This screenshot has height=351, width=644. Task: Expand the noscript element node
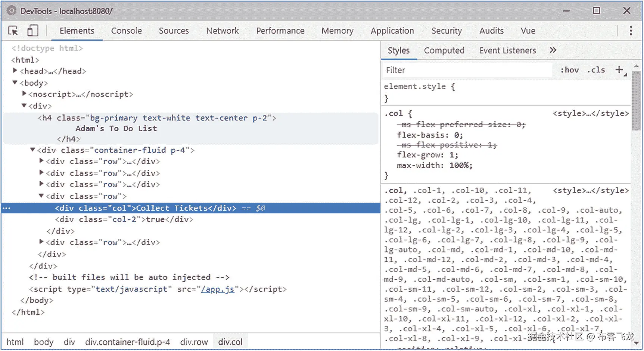pos(24,94)
